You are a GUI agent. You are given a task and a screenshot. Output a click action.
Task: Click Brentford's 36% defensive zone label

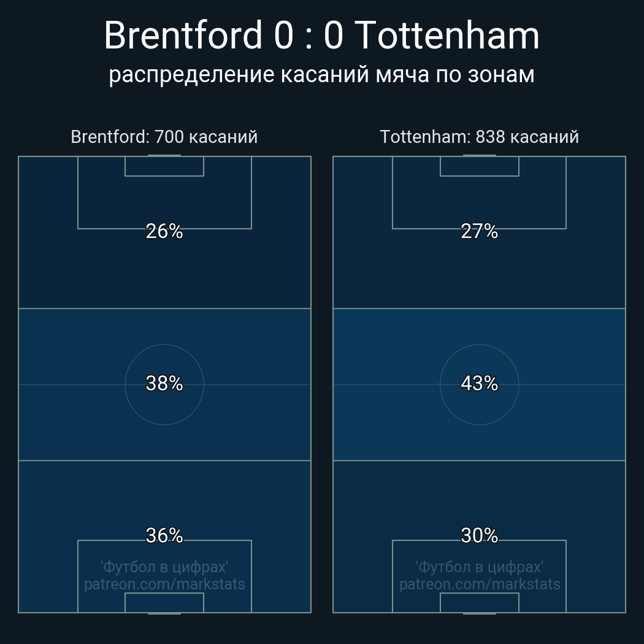pos(164,535)
